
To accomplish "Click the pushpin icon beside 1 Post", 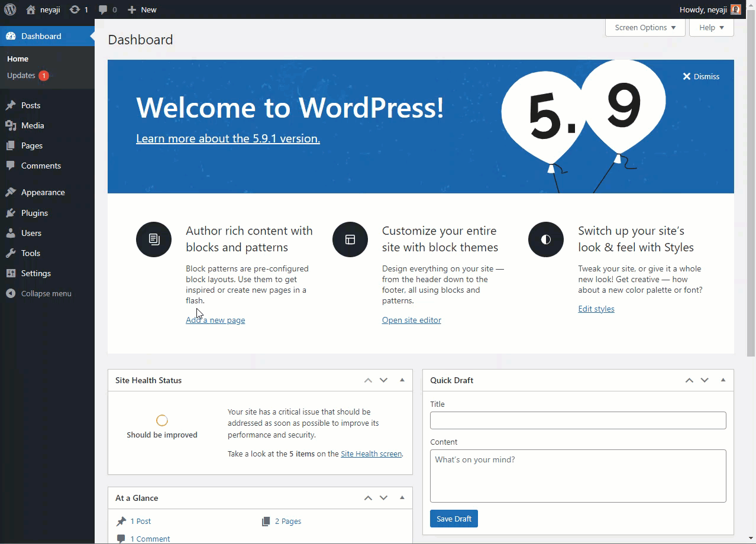I will (121, 521).
